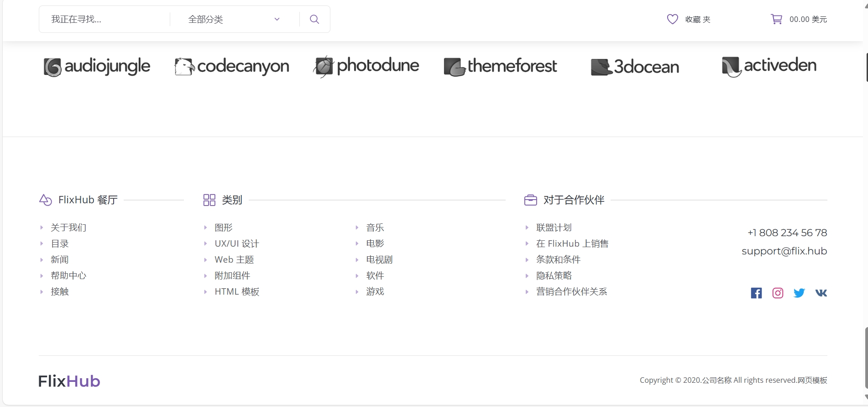868x407 pixels.
Task: Select the 游戏 category
Action: click(x=375, y=291)
